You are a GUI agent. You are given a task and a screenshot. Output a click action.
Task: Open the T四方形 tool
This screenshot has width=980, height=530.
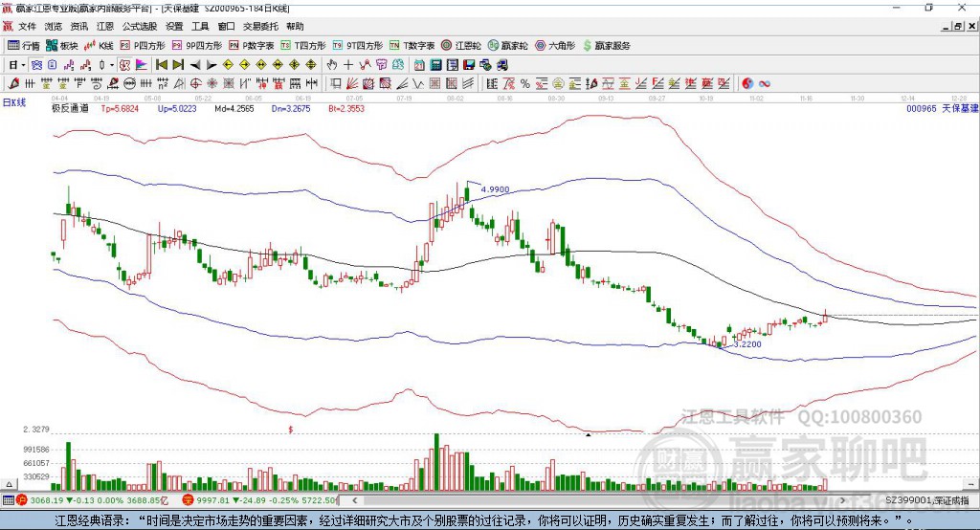pyautogui.click(x=303, y=46)
